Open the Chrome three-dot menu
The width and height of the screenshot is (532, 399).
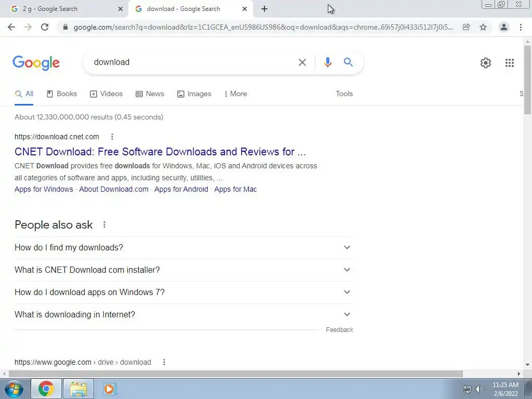tap(521, 27)
